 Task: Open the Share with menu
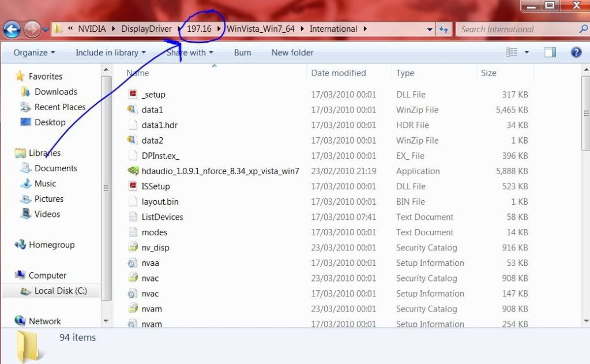click(x=190, y=52)
